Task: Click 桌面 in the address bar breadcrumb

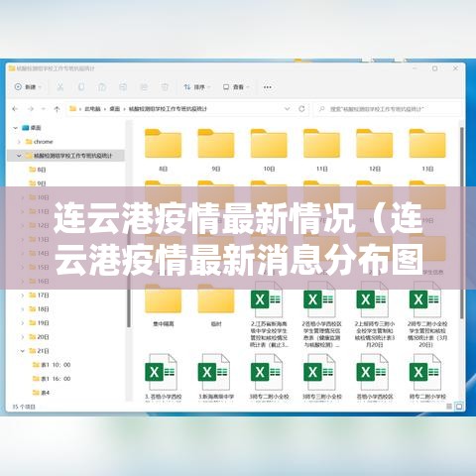Action: click(x=115, y=109)
